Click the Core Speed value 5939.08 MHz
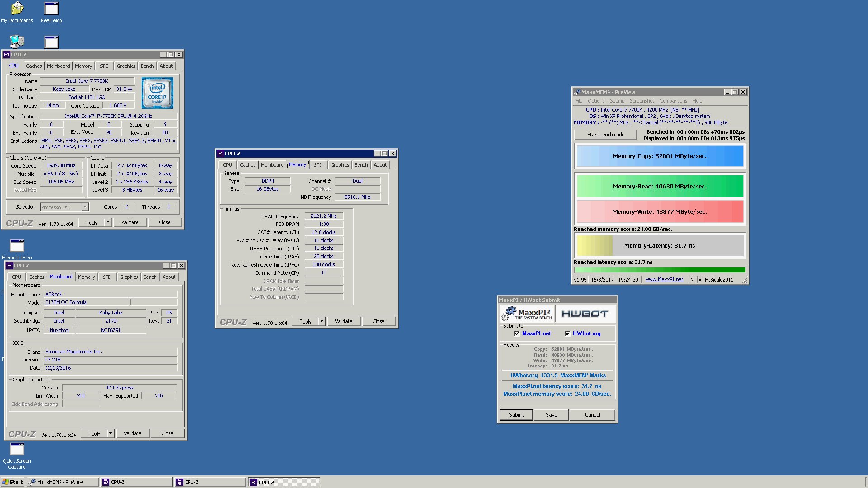 coord(61,165)
